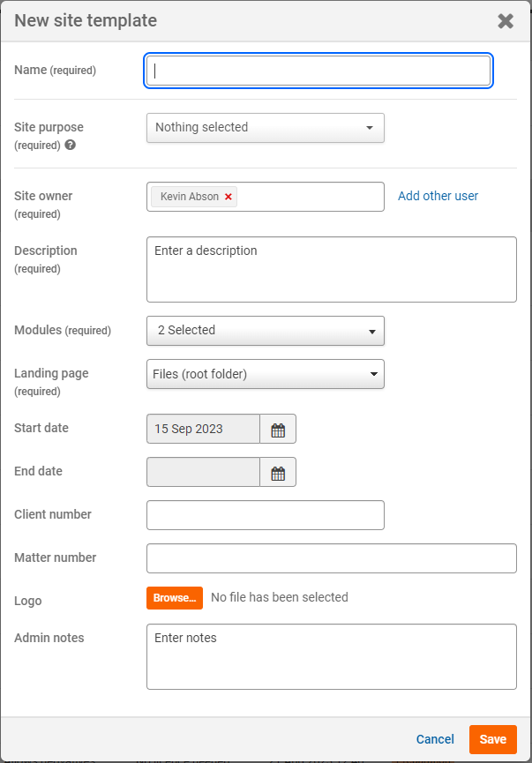Open the Modules 2 Selected dropdown
532x763 pixels.
coord(266,331)
